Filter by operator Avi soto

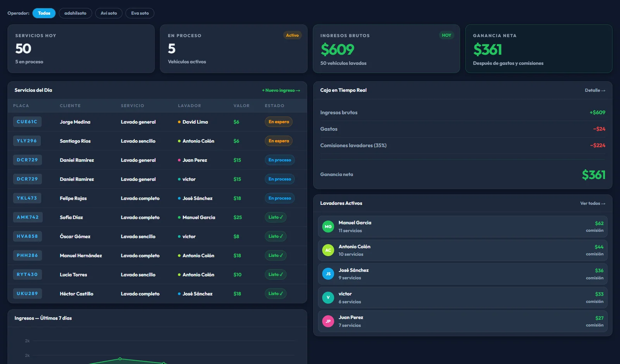click(109, 13)
